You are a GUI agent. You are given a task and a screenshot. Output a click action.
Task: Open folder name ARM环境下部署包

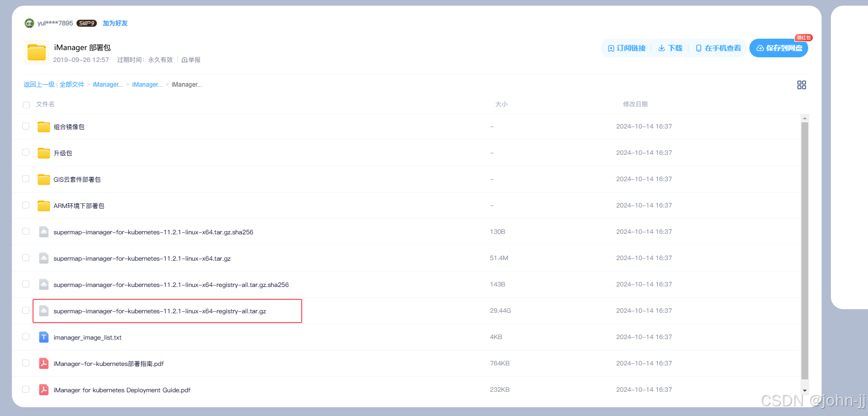click(79, 206)
